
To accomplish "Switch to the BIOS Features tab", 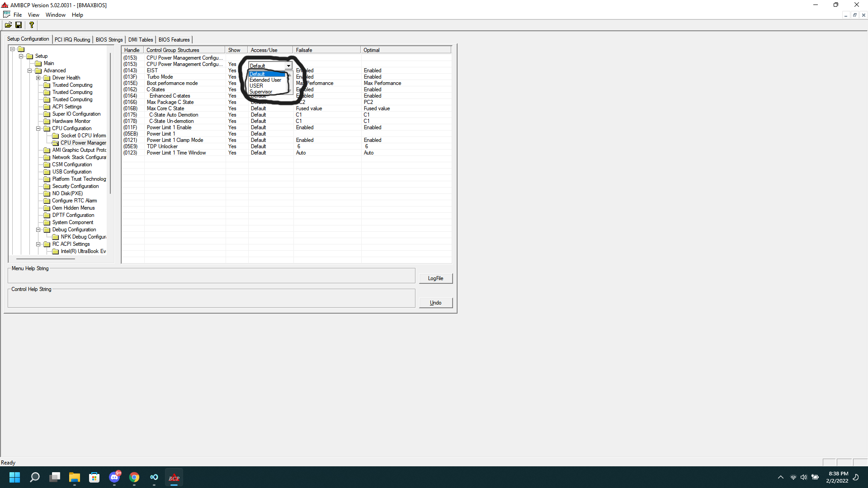I will click(x=174, y=40).
